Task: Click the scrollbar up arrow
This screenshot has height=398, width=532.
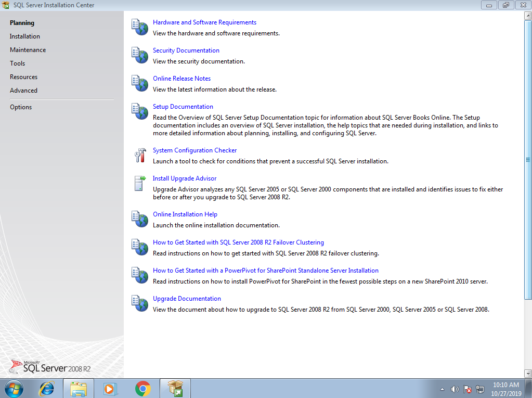Action: point(528,16)
